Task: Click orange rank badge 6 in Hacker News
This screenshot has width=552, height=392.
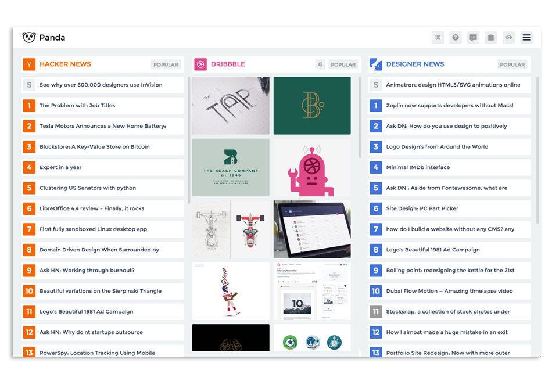Action: click(29, 208)
